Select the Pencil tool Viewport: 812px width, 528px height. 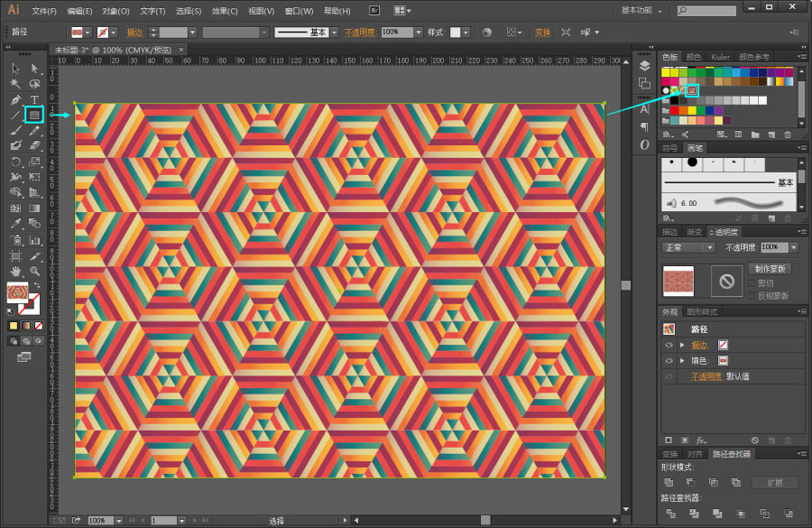point(34,131)
